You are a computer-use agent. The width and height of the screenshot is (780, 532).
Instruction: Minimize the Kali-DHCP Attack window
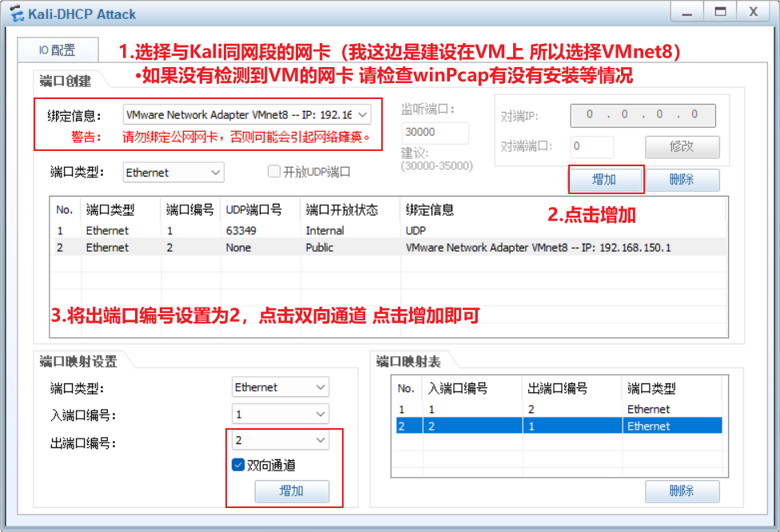click(687, 12)
